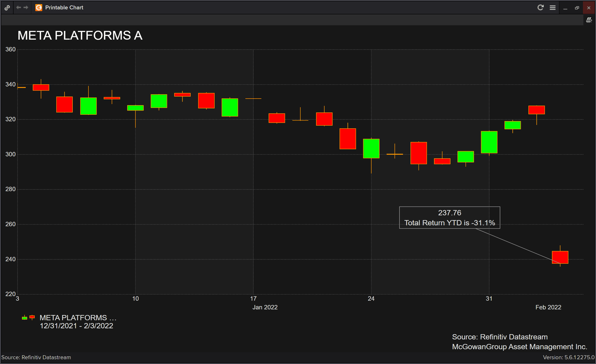This screenshot has width=596, height=364.
Task: Select the META PLATFORMS … legend label
Action: point(78,318)
